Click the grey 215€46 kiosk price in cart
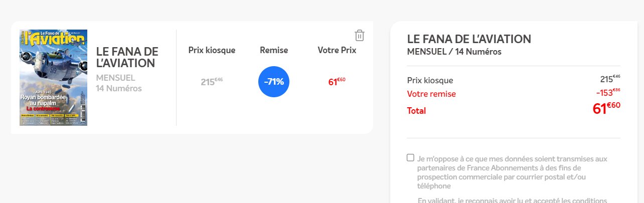Image resolution: width=644 pixels, height=203 pixels. [x=210, y=82]
